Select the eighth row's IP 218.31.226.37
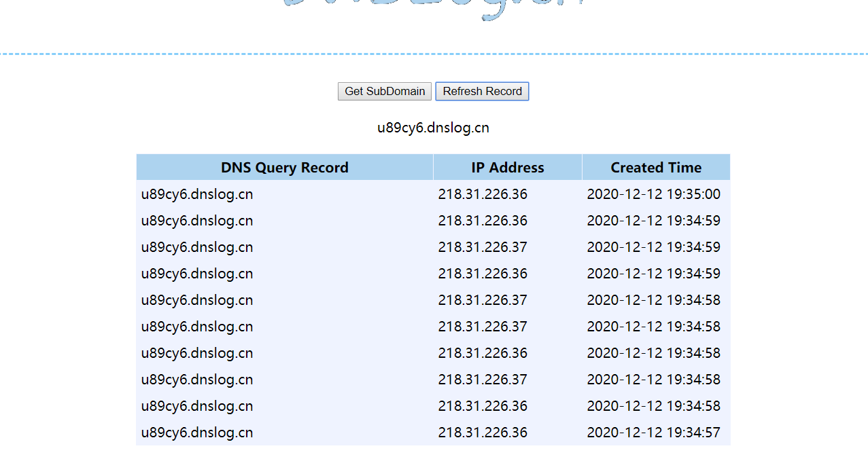The height and width of the screenshot is (476, 868). (x=483, y=380)
